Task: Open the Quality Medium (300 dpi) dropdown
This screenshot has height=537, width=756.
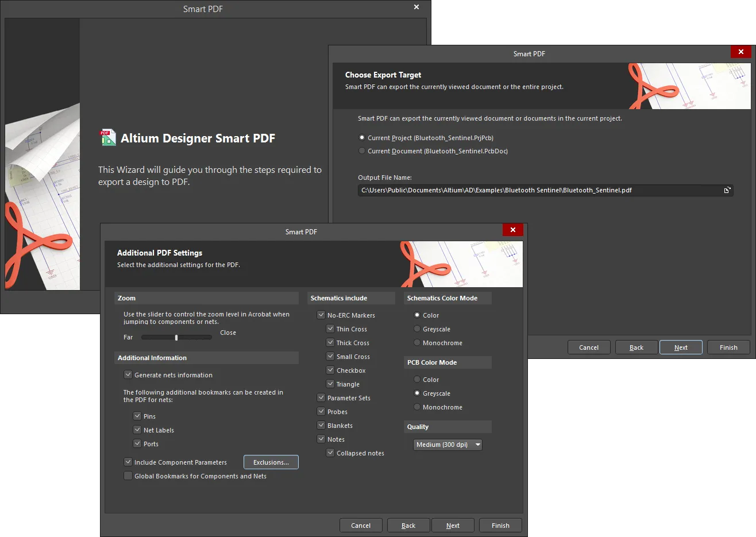Action: (x=448, y=445)
